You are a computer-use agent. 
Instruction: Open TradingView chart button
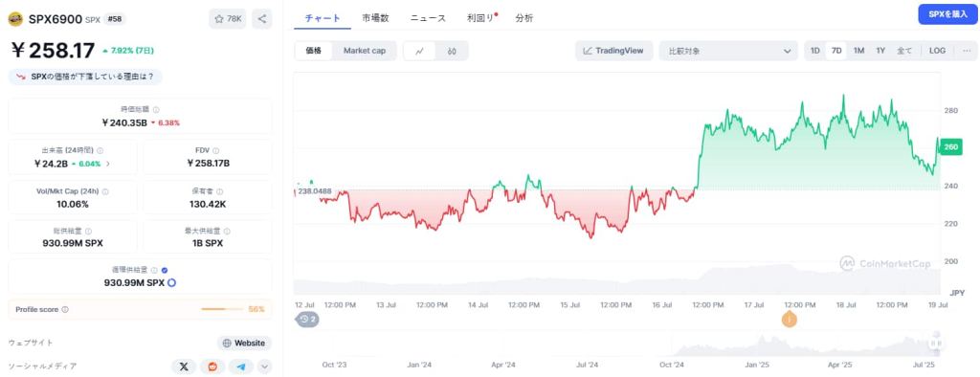coord(613,51)
